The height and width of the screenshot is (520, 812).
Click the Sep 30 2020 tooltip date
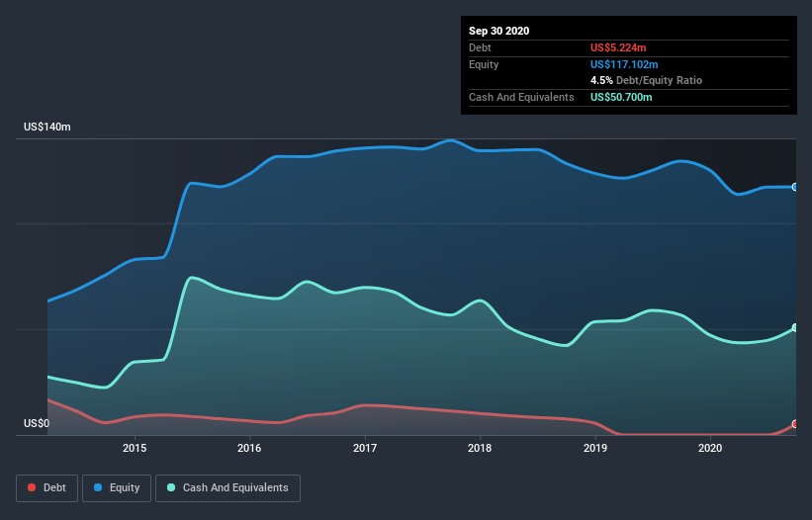[499, 31]
